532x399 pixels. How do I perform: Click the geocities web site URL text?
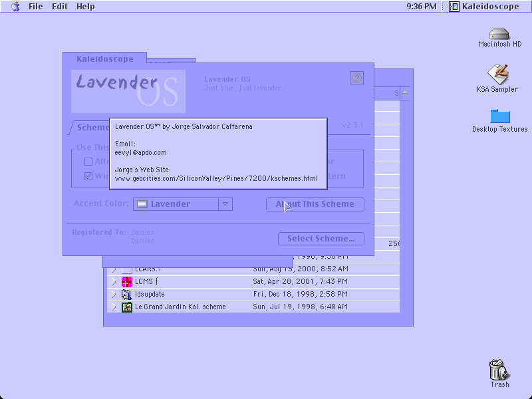click(x=216, y=178)
